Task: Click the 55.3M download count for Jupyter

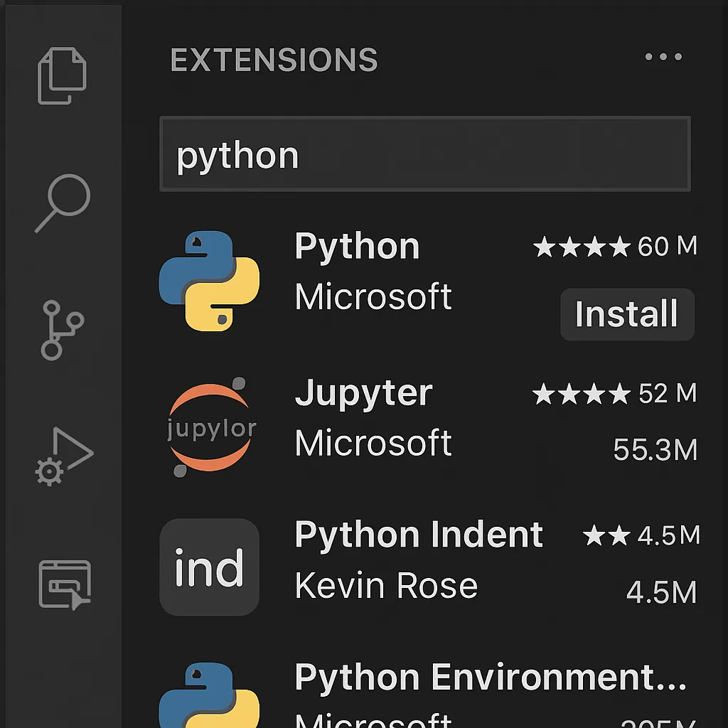Action: [655, 449]
